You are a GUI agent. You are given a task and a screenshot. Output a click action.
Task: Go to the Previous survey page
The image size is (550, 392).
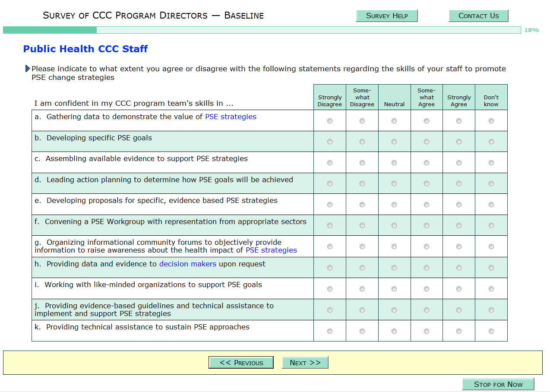pos(241,363)
